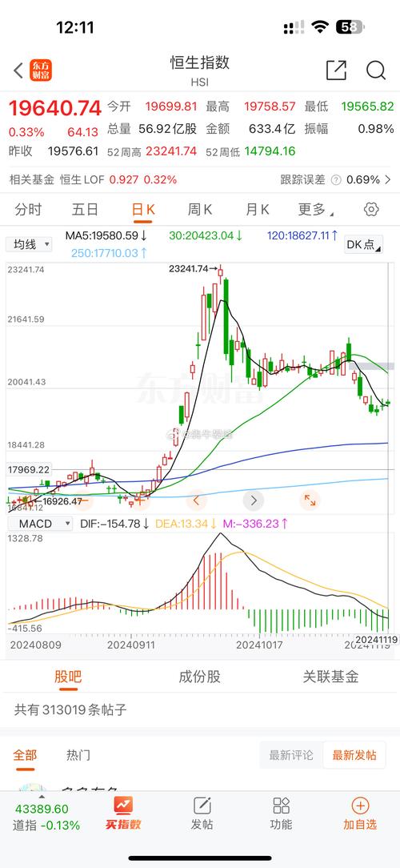The width and height of the screenshot is (400, 868).
Task: Tap the share export icon
Action: pyautogui.click(x=336, y=70)
